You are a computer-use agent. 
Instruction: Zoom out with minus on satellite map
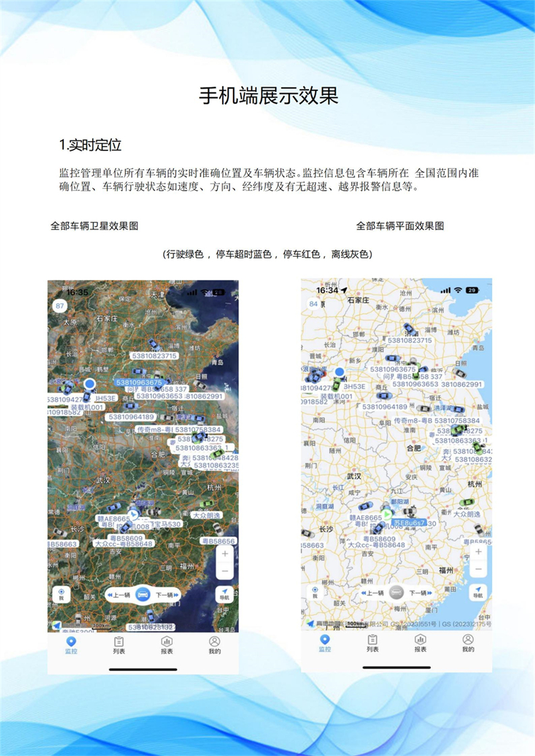225,570
